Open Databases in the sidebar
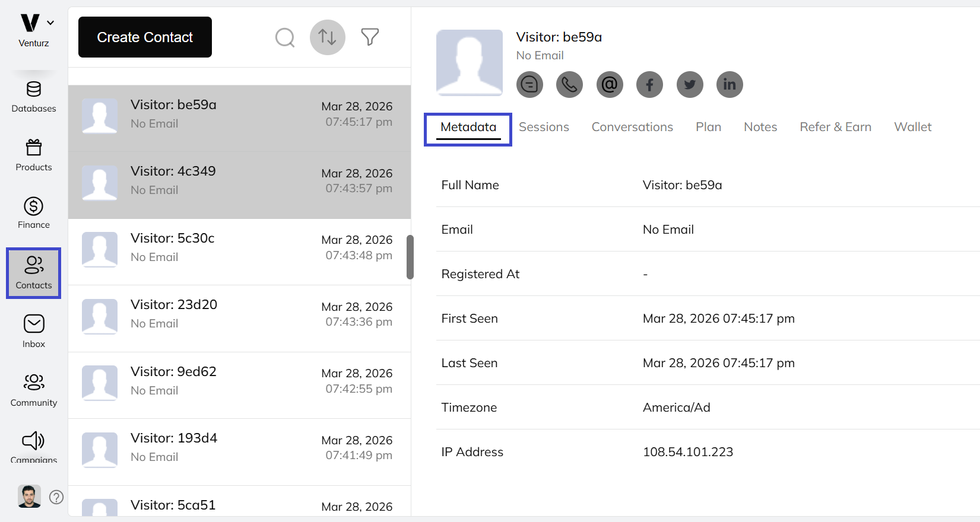This screenshot has width=980, height=522. pos(34,97)
